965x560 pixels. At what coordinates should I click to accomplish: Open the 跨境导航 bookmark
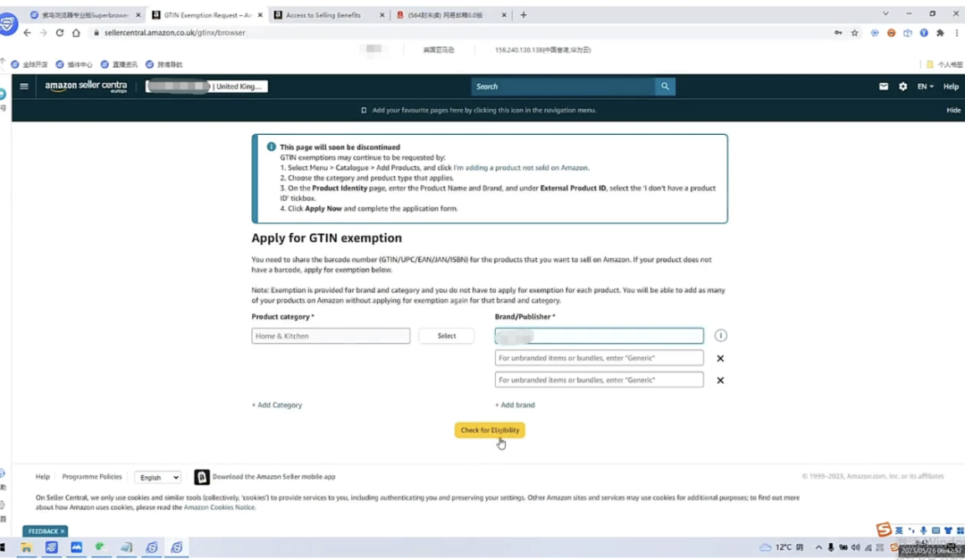coord(164,64)
